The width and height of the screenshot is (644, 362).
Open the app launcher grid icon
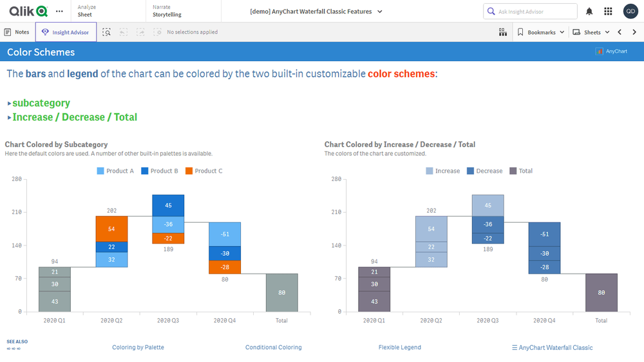pyautogui.click(x=608, y=12)
